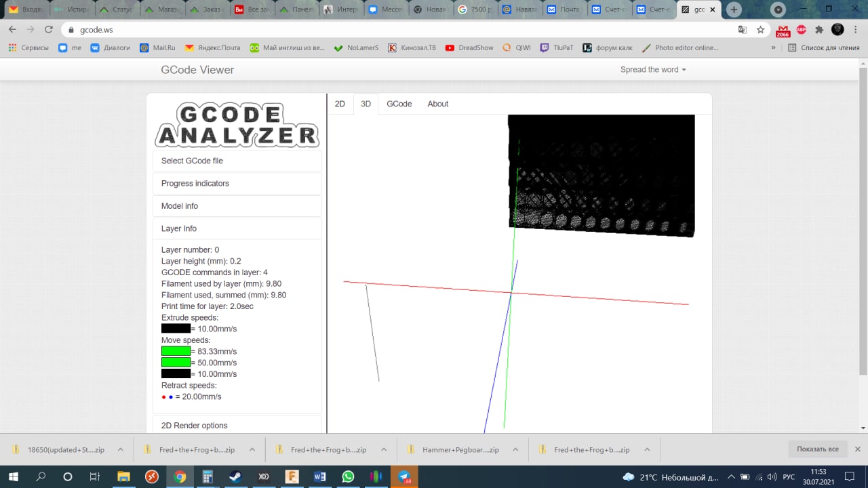The image size is (868, 488).
Task: Open options arrow for Hammer+Pegboar zip download
Action: pyautogui.click(x=515, y=449)
